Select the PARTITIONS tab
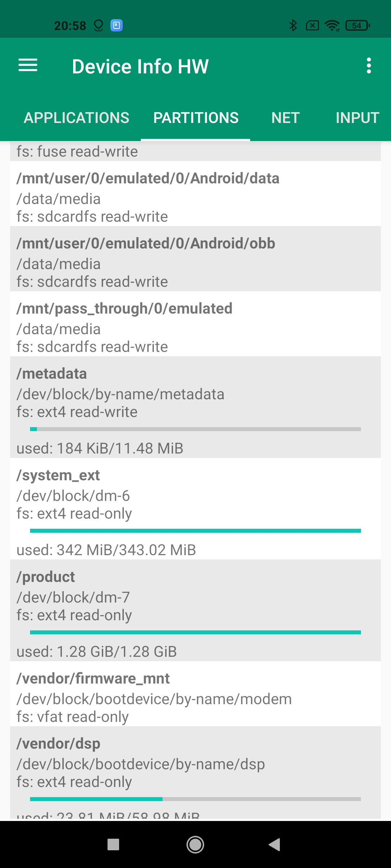Image resolution: width=391 pixels, height=868 pixels. pos(195,118)
